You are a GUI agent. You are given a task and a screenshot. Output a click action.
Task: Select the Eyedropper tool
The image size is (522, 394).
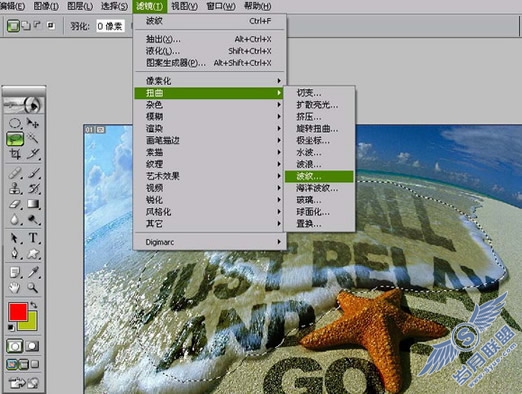(x=33, y=273)
